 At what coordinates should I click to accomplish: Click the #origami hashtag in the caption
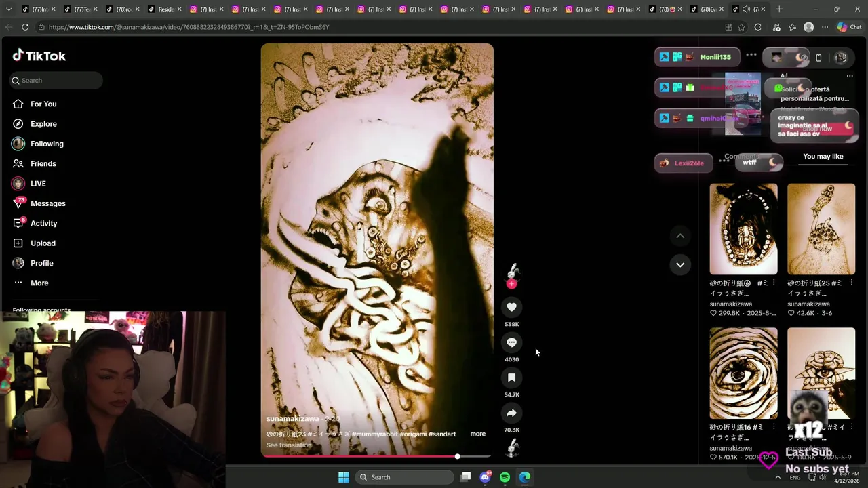coord(413,434)
